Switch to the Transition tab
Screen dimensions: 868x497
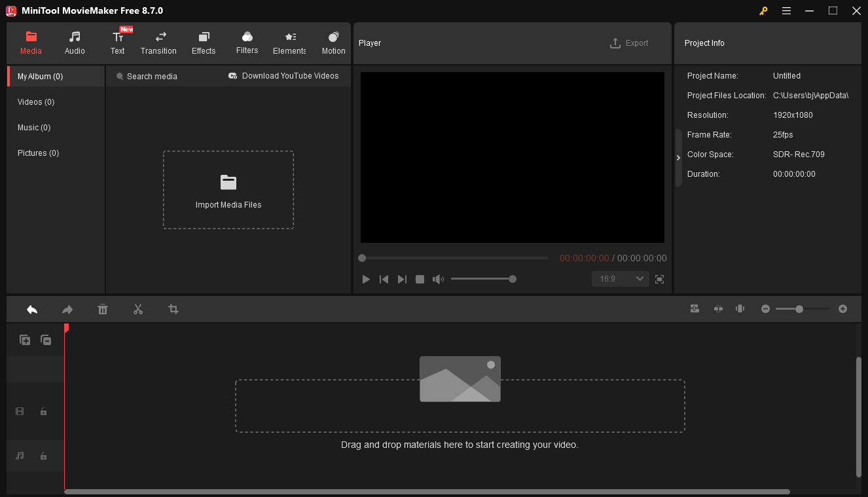(x=158, y=43)
